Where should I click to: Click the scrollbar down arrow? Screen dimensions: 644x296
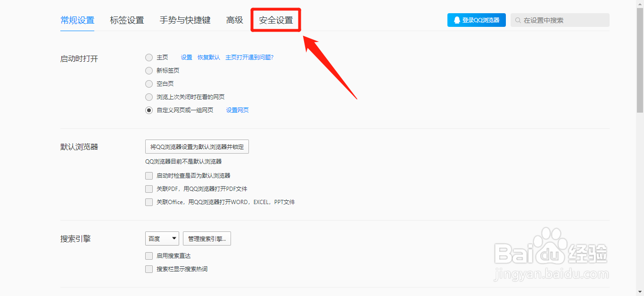pos(640,292)
